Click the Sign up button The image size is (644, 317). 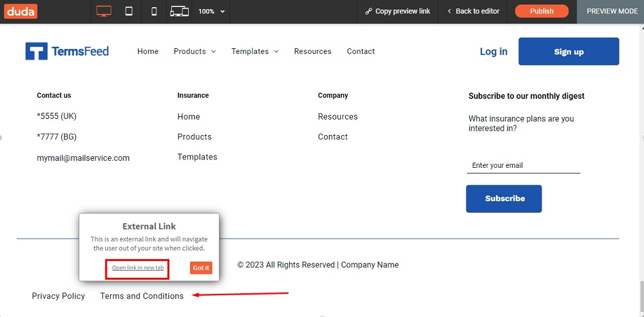[569, 51]
